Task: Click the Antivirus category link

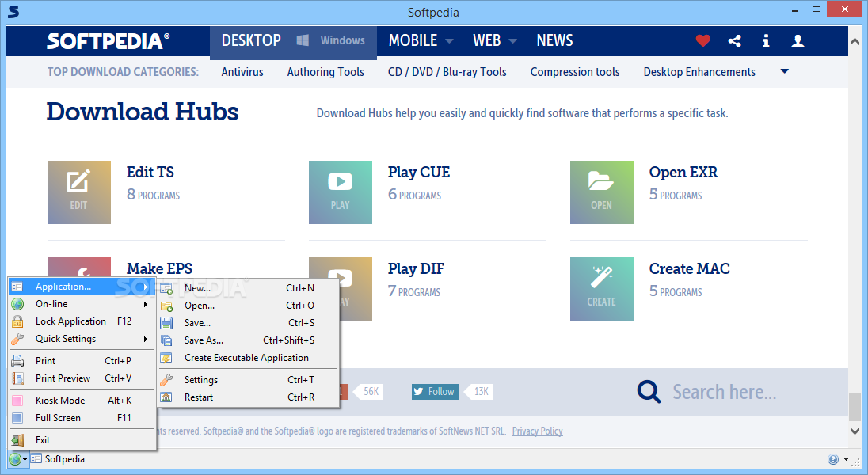Action: 242,72
